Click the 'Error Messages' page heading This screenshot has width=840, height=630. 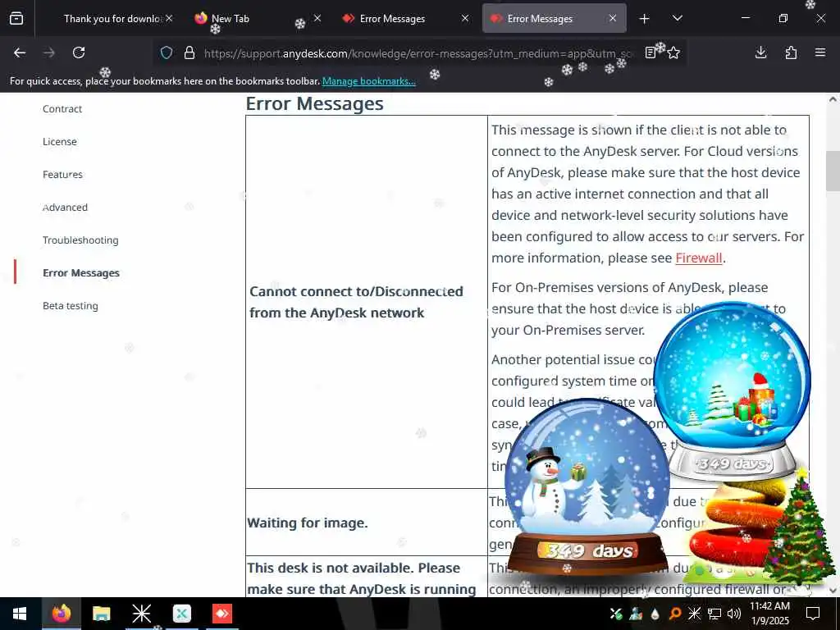point(314,103)
